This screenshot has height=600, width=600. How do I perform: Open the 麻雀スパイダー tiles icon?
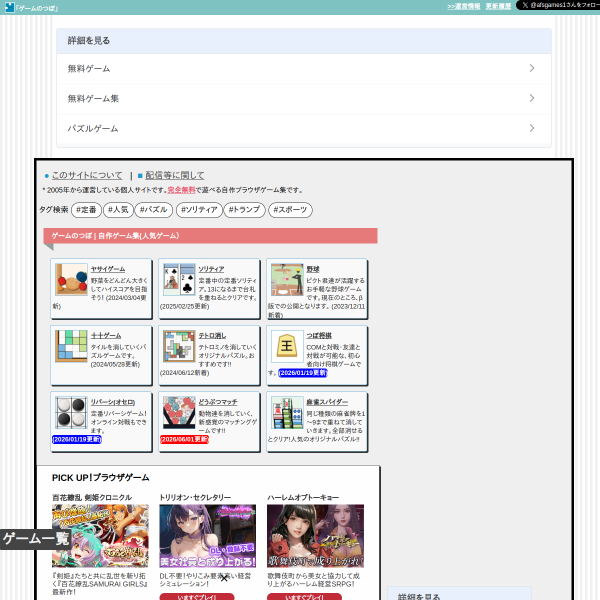(x=287, y=412)
